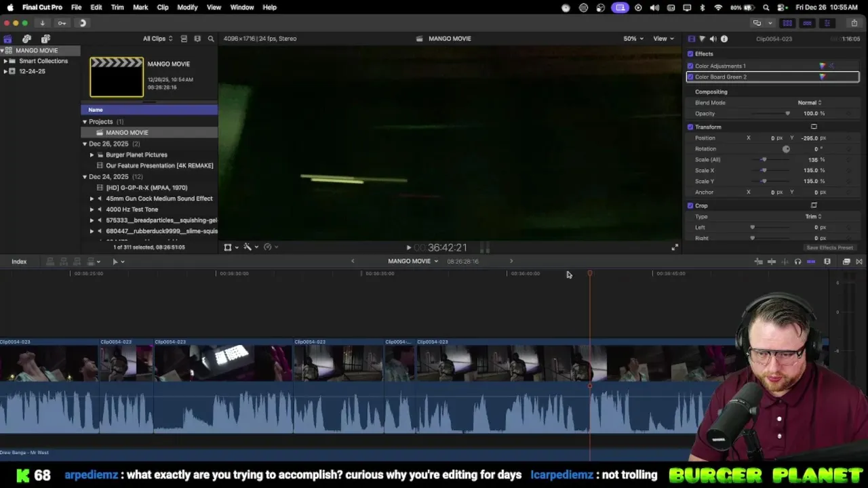Open the Effects browser icon
The height and width of the screenshot is (488, 868).
coord(846,262)
